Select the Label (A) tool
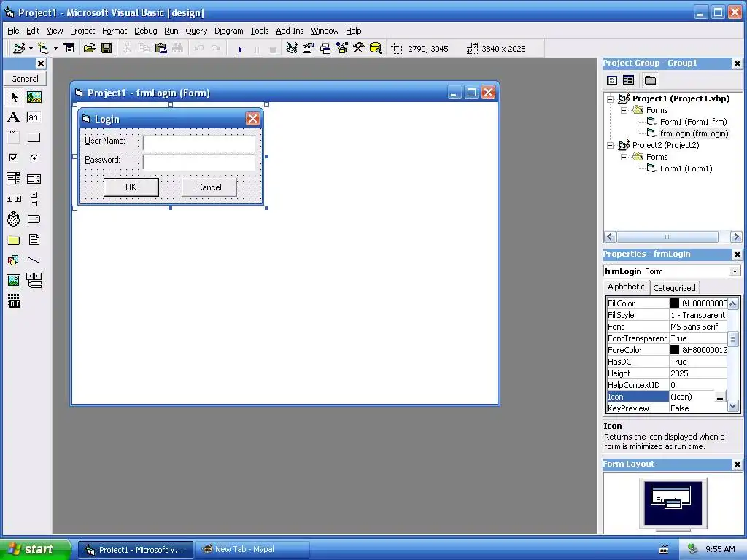 (14, 117)
